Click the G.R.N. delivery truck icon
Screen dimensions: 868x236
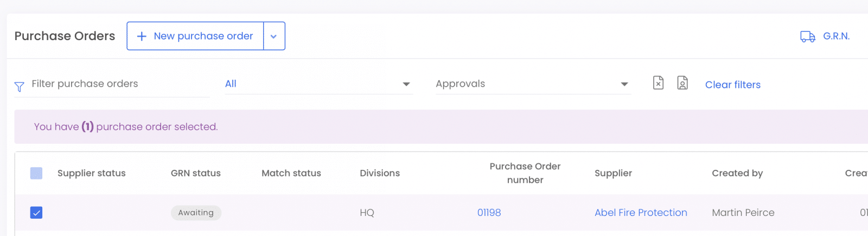click(807, 36)
